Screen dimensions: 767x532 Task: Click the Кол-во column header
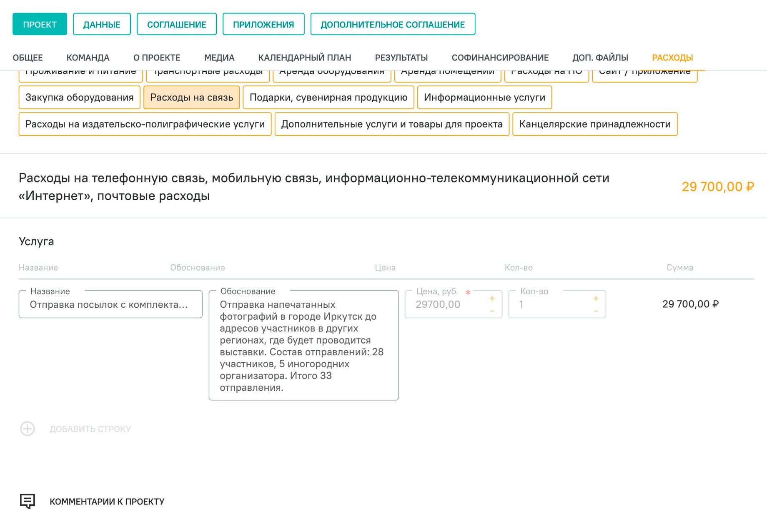(x=519, y=268)
